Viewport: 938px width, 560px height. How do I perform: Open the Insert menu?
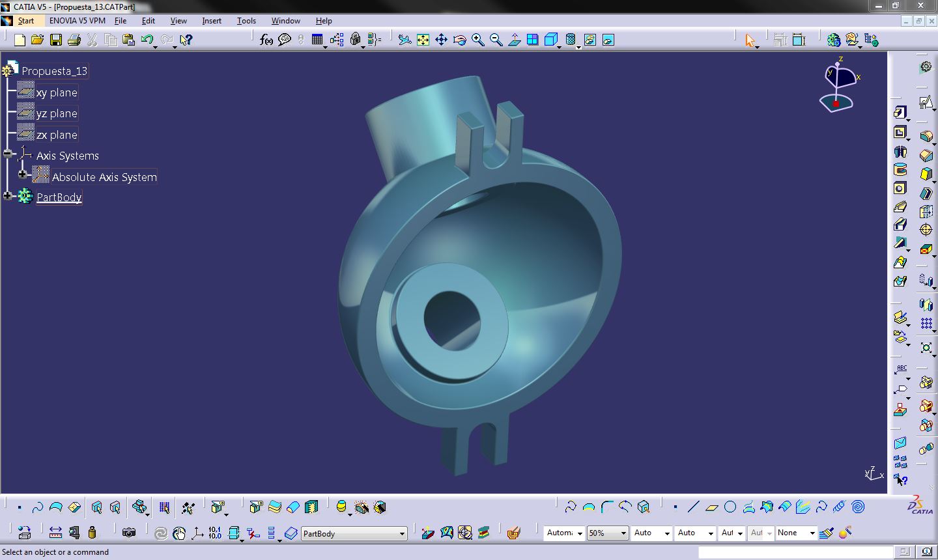(212, 21)
